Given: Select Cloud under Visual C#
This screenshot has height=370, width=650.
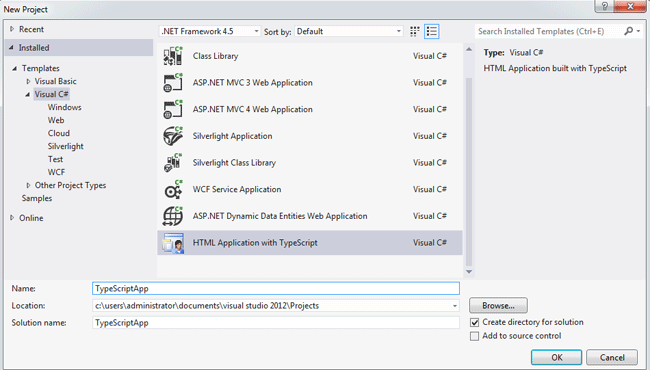Looking at the screenshot, I should click(x=58, y=133).
